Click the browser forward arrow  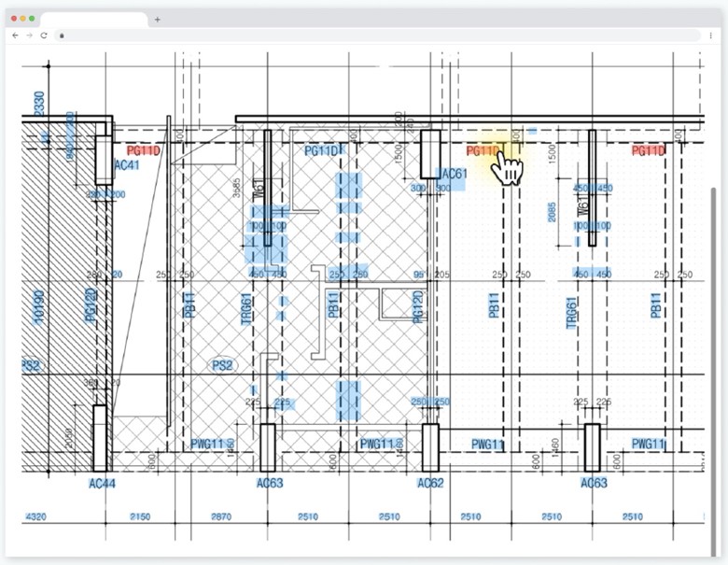29,35
